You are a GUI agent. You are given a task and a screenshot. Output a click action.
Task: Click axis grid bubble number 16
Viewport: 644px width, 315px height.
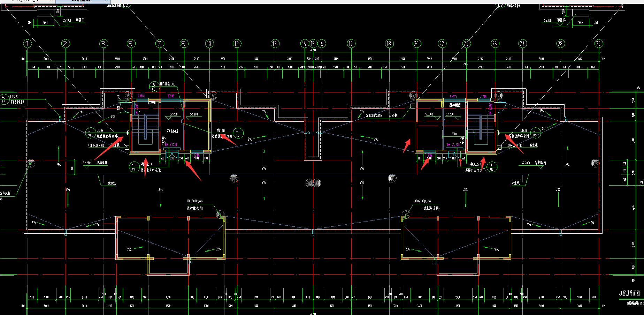tap(321, 44)
